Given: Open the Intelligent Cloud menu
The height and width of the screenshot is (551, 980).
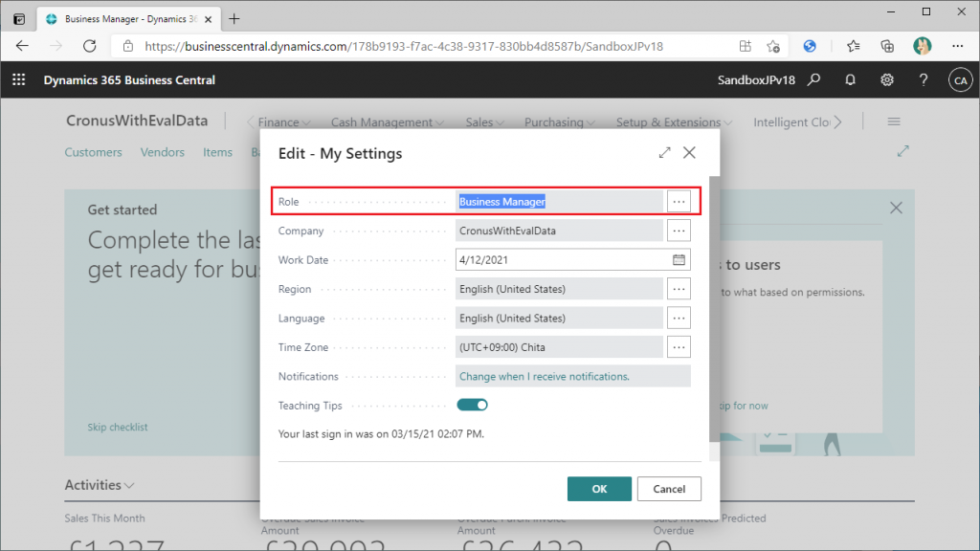Looking at the screenshot, I should click(791, 122).
